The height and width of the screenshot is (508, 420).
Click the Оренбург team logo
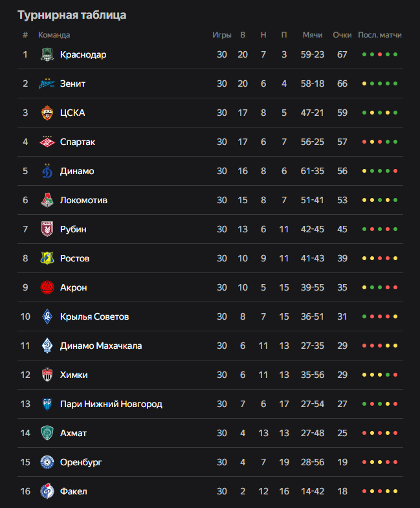[x=47, y=462]
